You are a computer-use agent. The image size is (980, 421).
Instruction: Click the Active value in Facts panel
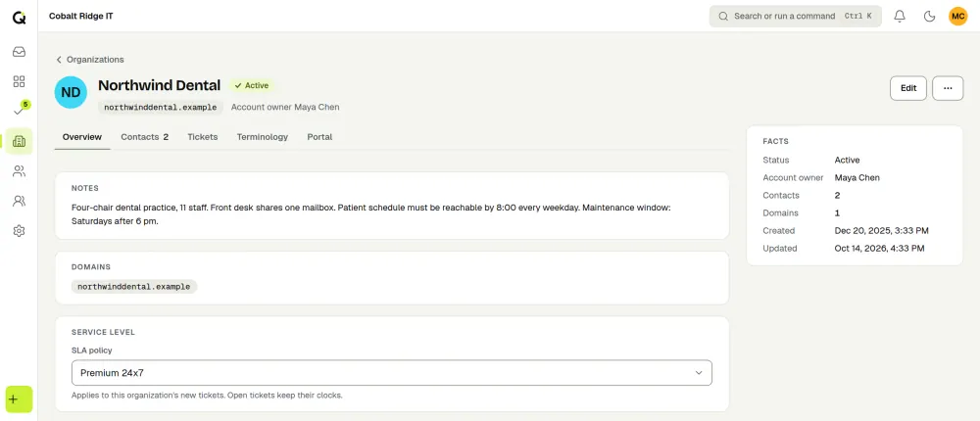[847, 160]
